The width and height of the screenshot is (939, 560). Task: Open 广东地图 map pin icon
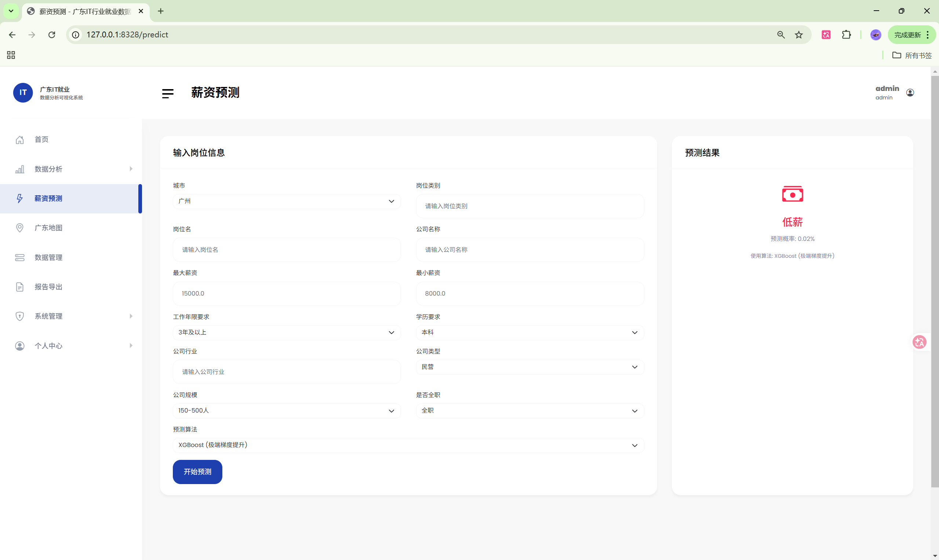(20, 227)
